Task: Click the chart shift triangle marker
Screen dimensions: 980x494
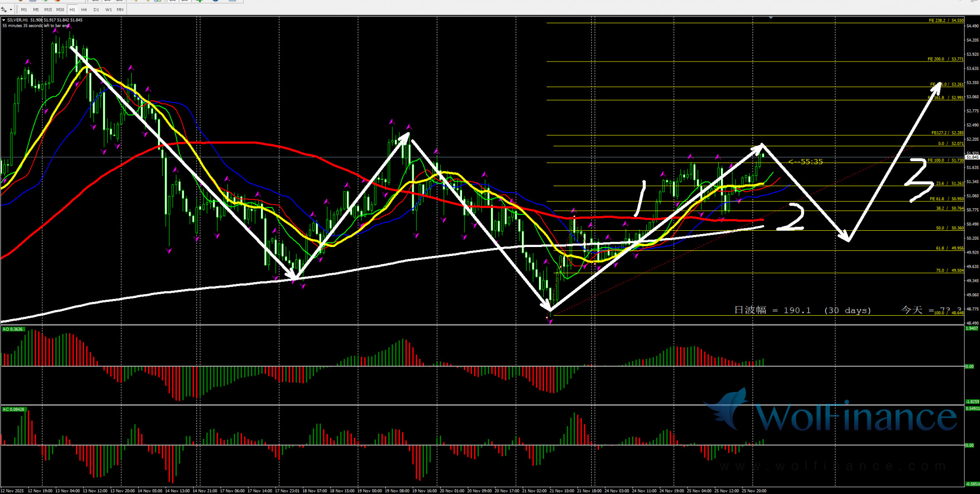Action: [771, 18]
